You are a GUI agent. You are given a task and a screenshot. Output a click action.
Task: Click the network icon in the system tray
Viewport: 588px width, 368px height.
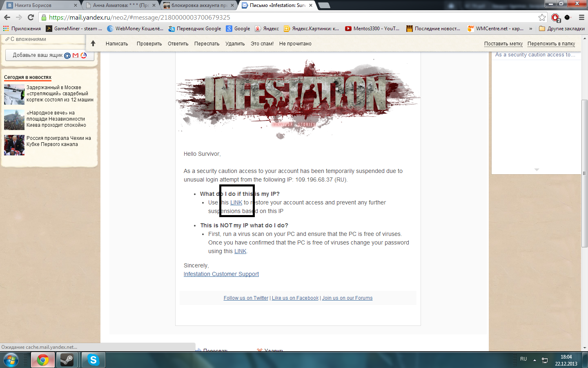point(545,360)
